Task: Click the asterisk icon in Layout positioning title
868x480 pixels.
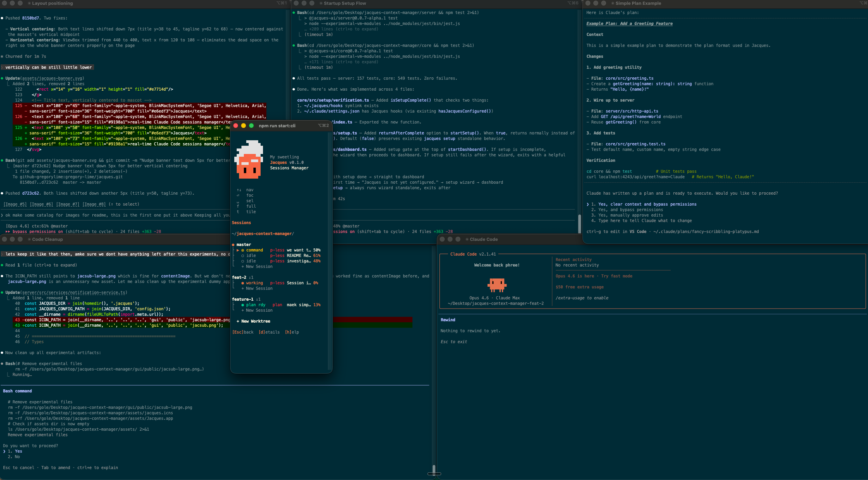Action: point(29,3)
